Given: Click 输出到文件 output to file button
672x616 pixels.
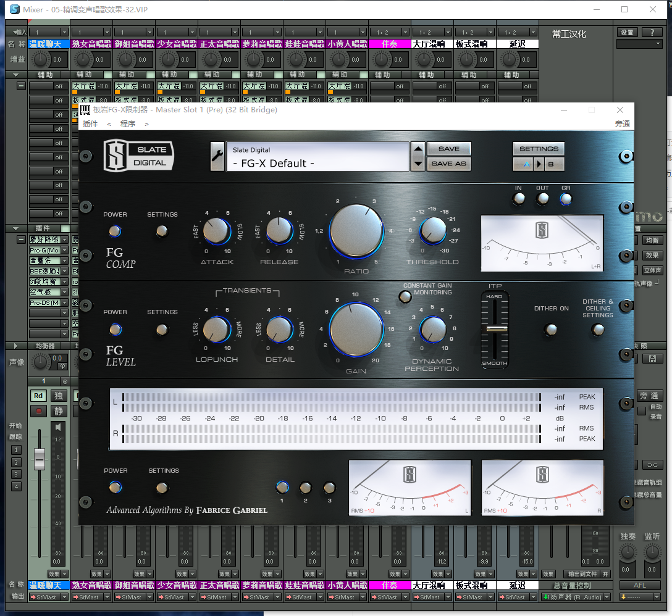Looking at the screenshot, I should (x=582, y=574).
